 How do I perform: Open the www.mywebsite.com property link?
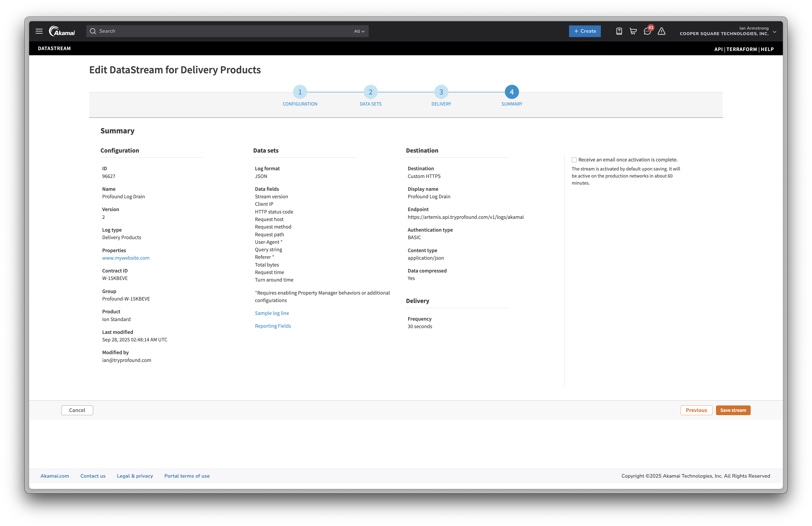click(126, 258)
